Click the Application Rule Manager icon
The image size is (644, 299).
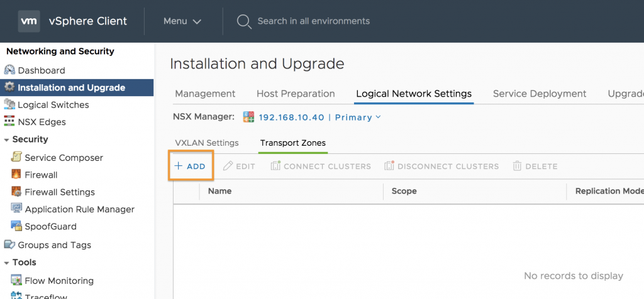16,209
